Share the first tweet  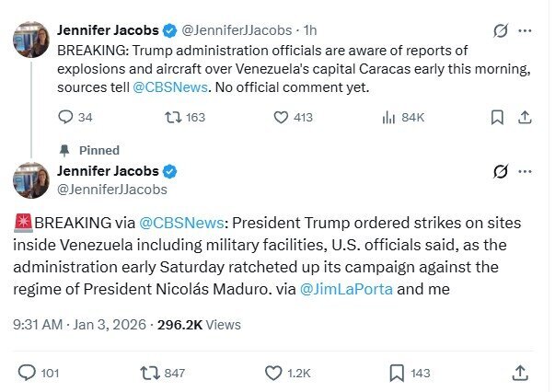525,117
